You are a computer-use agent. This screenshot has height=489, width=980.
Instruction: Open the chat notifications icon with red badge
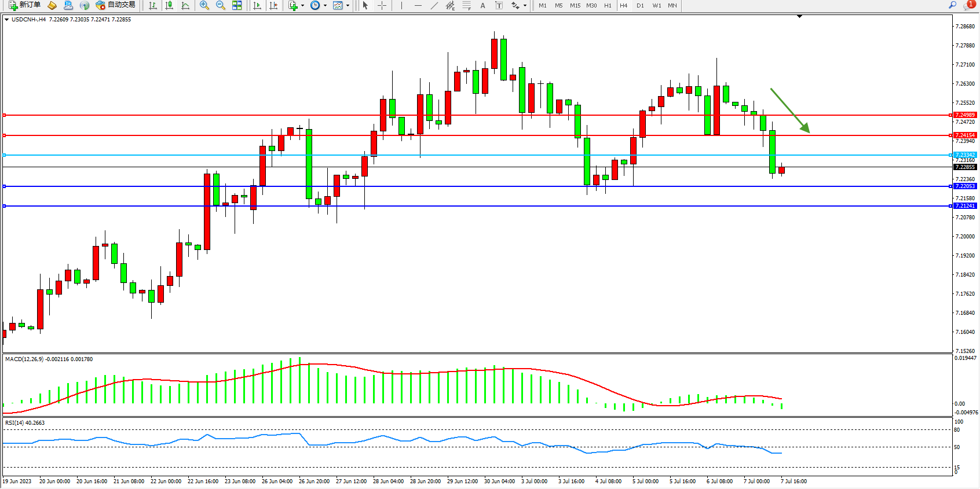(x=968, y=5)
